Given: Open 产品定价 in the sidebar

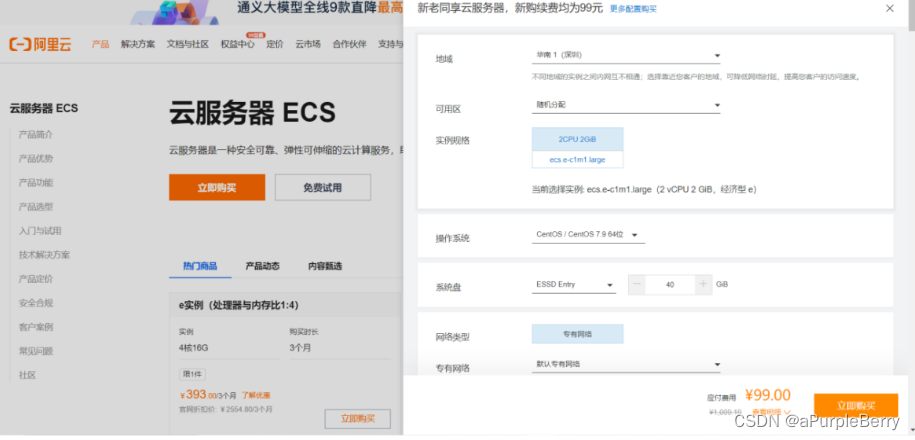Looking at the screenshot, I should 36,279.
